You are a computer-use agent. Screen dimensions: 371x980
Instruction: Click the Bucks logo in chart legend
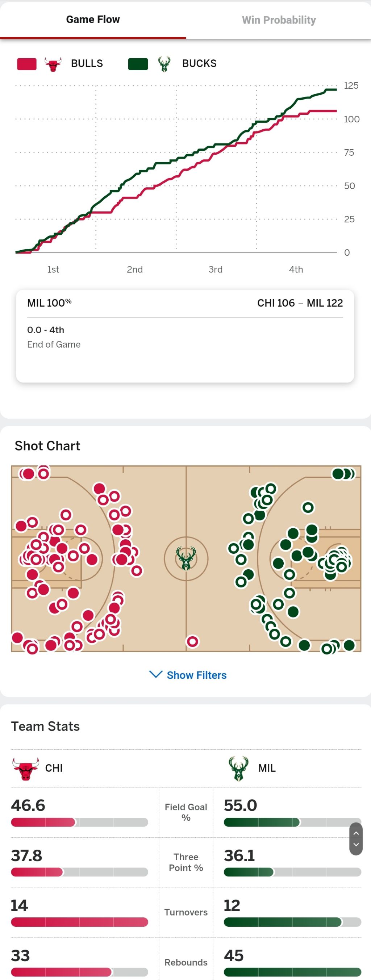164,64
